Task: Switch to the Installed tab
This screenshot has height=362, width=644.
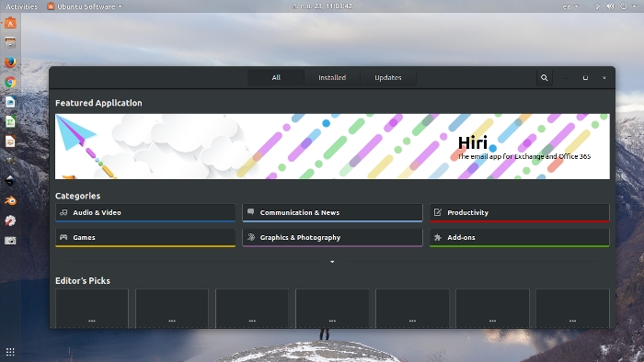Action: pos(332,78)
